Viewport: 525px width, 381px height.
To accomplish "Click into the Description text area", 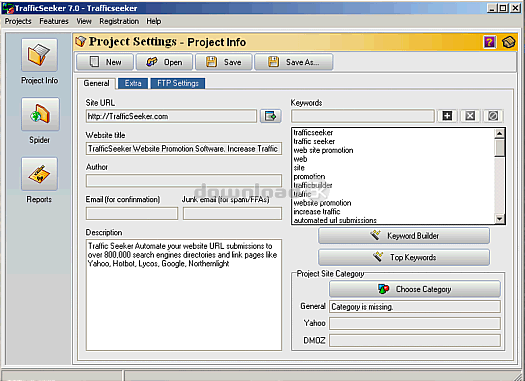I will point(183,295).
